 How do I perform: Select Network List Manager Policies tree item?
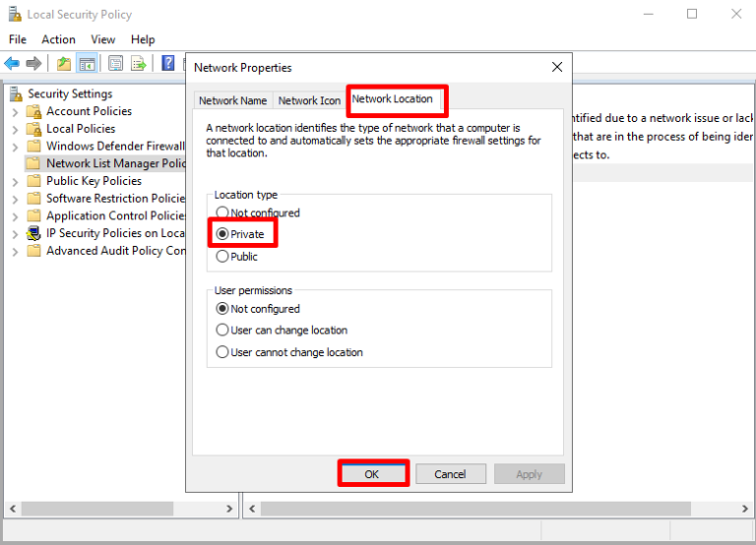(115, 163)
